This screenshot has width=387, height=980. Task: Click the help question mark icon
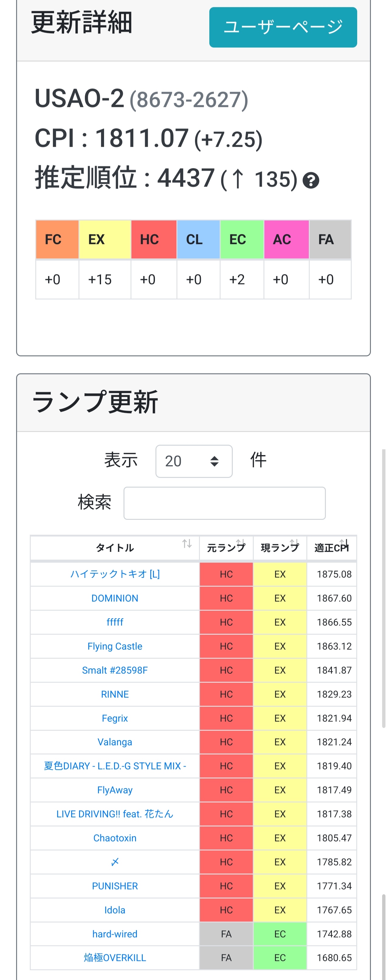point(310,180)
